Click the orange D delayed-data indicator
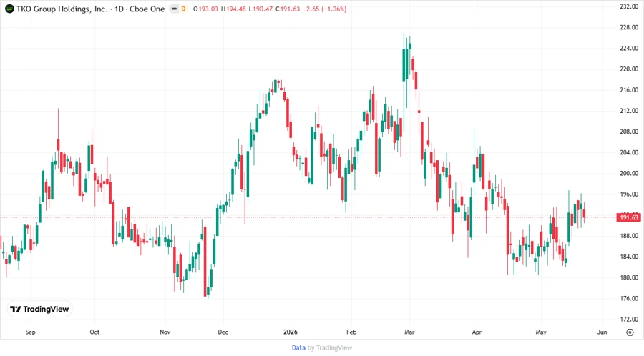 pyautogui.click(x=183, y=9)
